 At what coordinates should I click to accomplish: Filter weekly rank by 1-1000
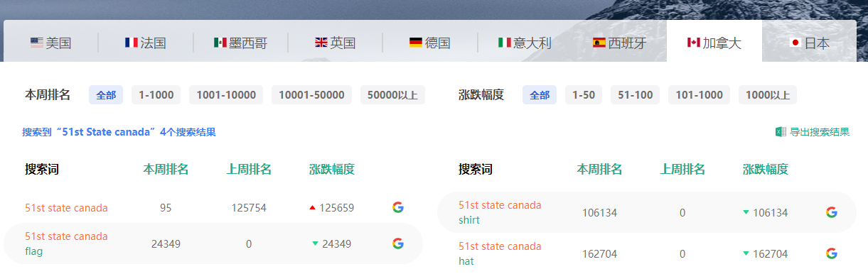click(x=156, y=95)
